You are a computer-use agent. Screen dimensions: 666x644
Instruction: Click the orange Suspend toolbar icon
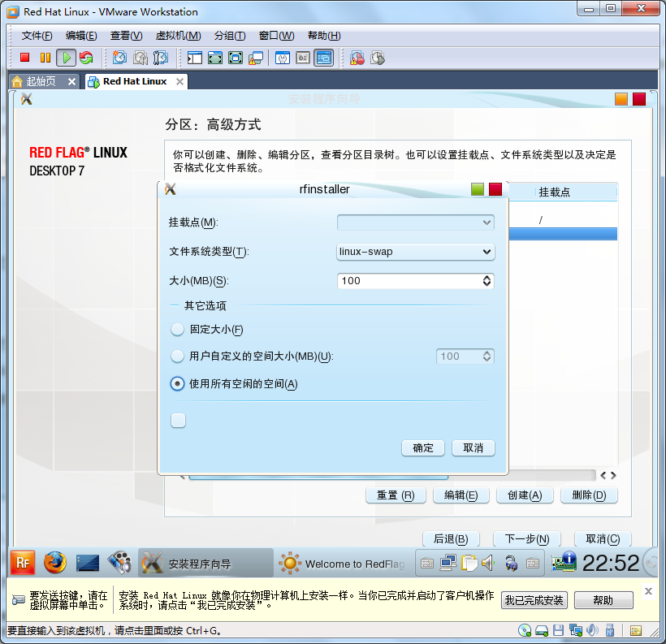(x=45, y=58)
